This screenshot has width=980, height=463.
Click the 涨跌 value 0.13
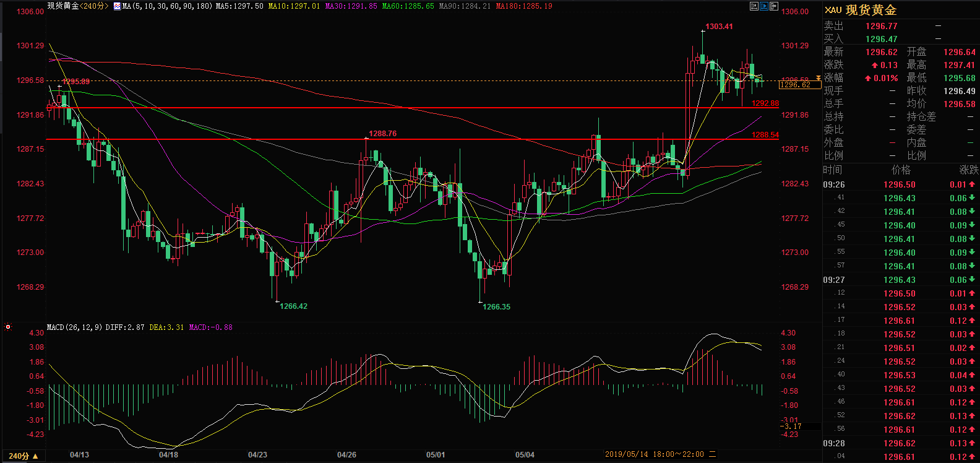(888, 65)
